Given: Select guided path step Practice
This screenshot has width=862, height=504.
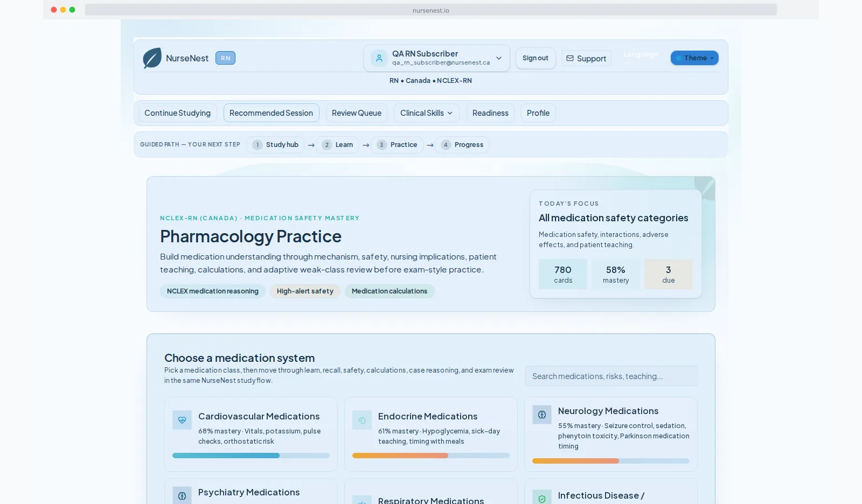Looking at the screenshot, I should (x=397, y=145).
